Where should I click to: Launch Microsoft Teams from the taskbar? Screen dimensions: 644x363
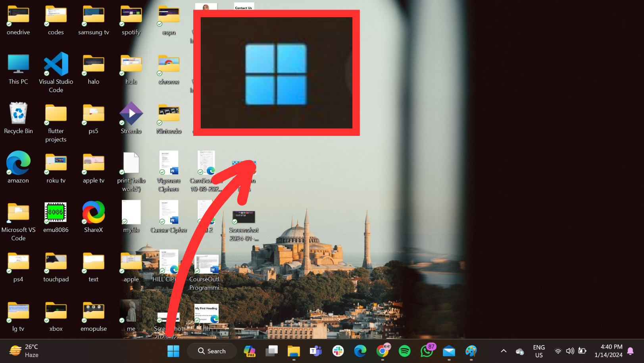316,351
